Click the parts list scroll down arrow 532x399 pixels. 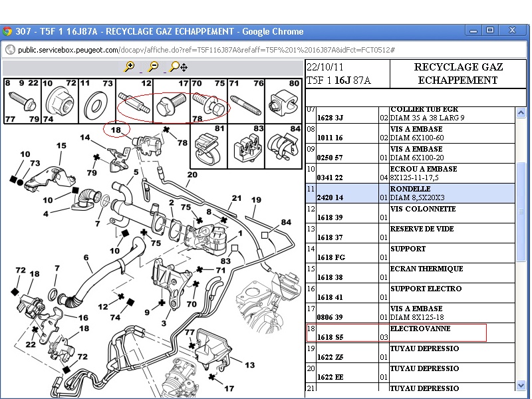(521, 386)
